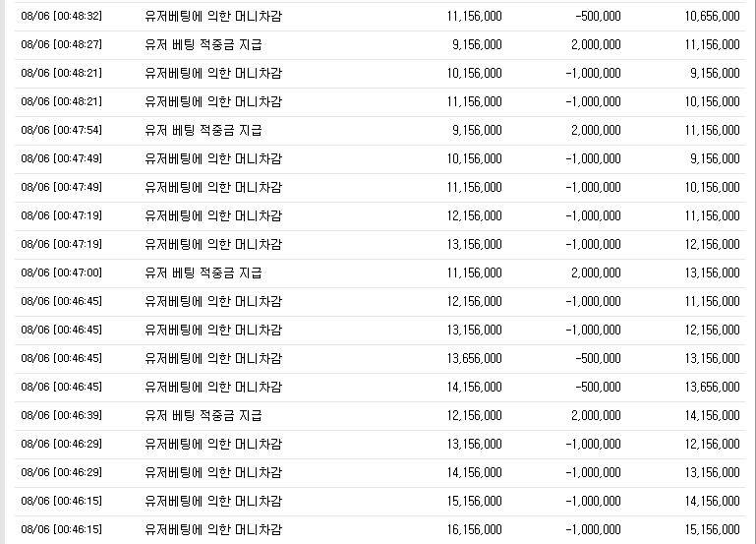The height and width of the screenshot is (544, 756).
Task: Select the 00:48:32 timestamp row
Action: click(x=379, y=16)
